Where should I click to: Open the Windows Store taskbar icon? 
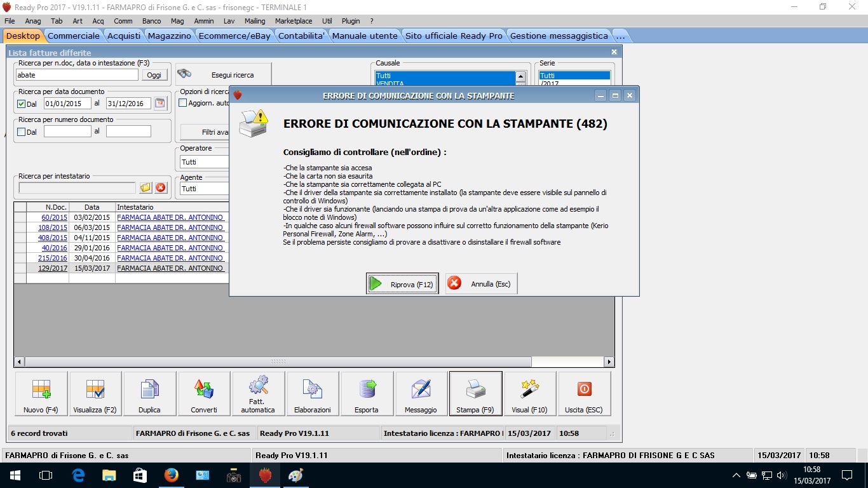(140, 475)
